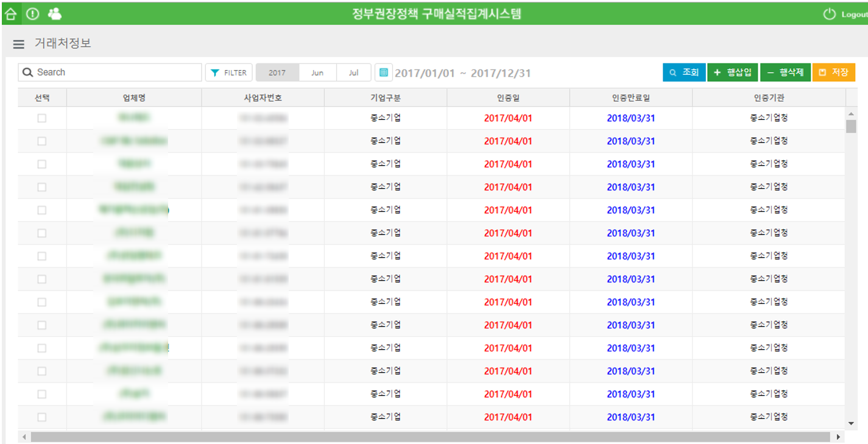Viewport: 868px width, 444px height.
Task: Switch to the Jun month tab
Action: pyautogui.click(x=317, y=72)
